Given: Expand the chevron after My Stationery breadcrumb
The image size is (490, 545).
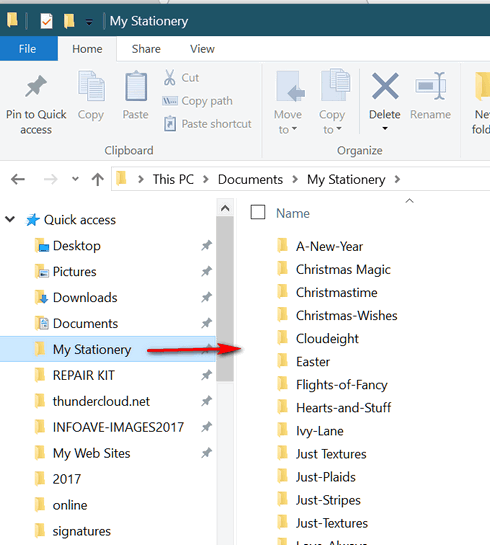Looking at the screenshot, I should click(397, 179).
